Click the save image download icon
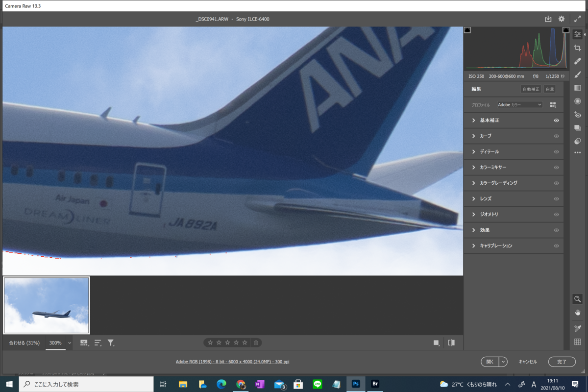 click(x=548, y=19)
